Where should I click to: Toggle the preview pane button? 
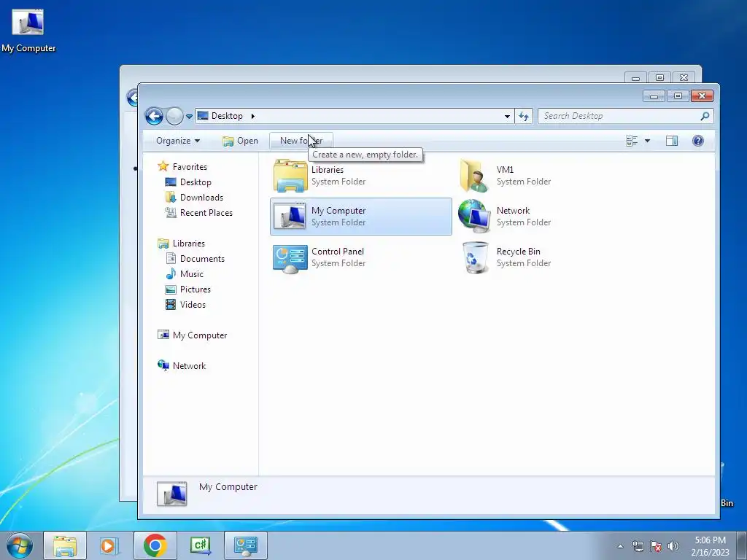[672, 141]
